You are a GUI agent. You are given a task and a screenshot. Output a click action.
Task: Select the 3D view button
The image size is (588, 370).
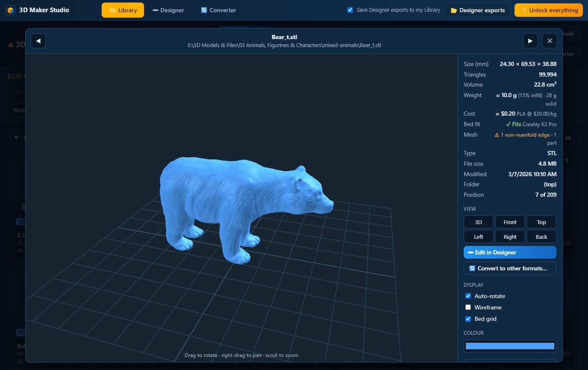pos(478,222)
